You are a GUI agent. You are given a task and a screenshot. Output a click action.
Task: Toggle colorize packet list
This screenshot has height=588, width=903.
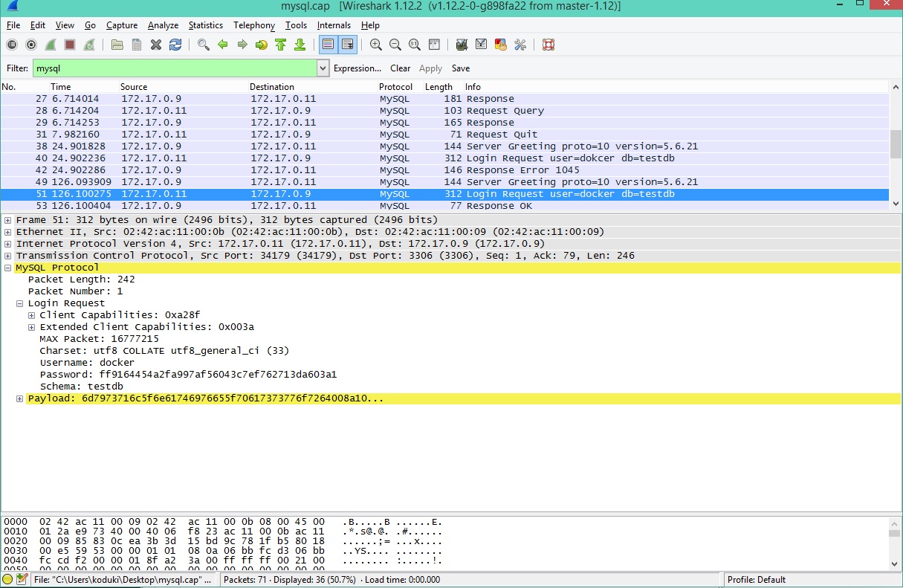click(x=328, y=45)
